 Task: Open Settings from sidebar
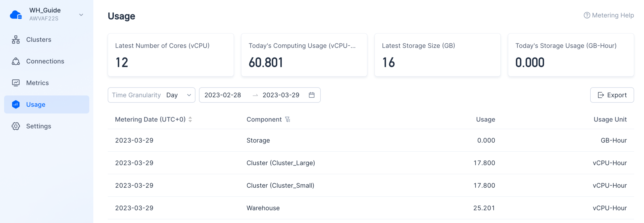pos(47,126)
